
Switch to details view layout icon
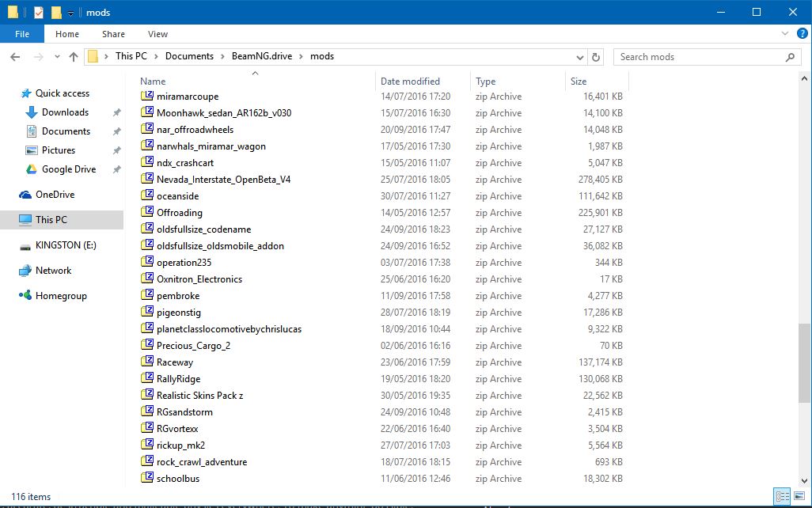click(x=782, y=497)
